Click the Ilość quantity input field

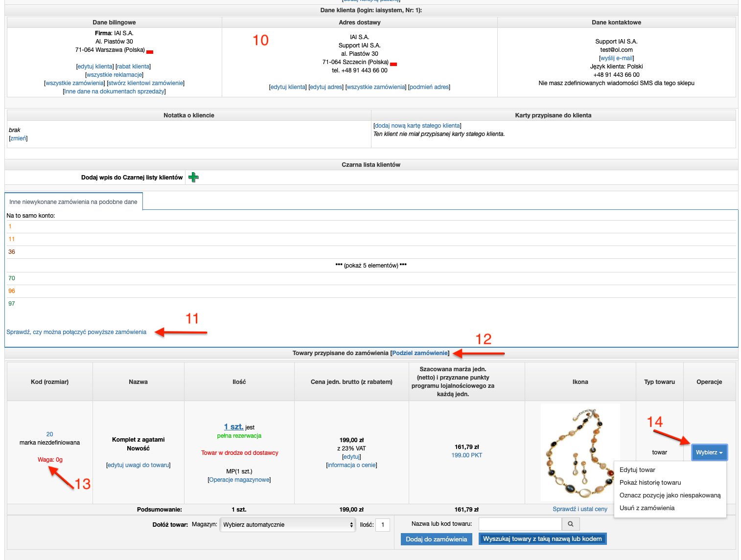pyautogui.click(x=383, y=525)
